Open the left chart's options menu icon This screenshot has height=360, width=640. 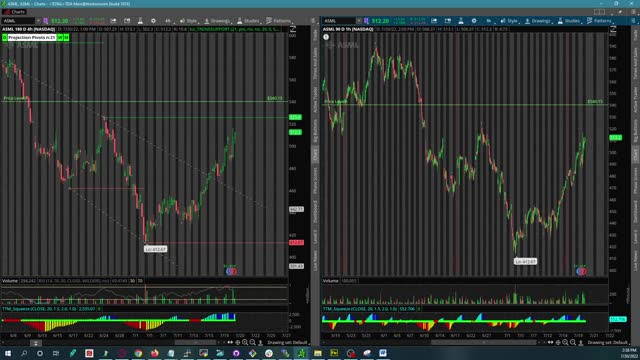(x=313, y=21)
